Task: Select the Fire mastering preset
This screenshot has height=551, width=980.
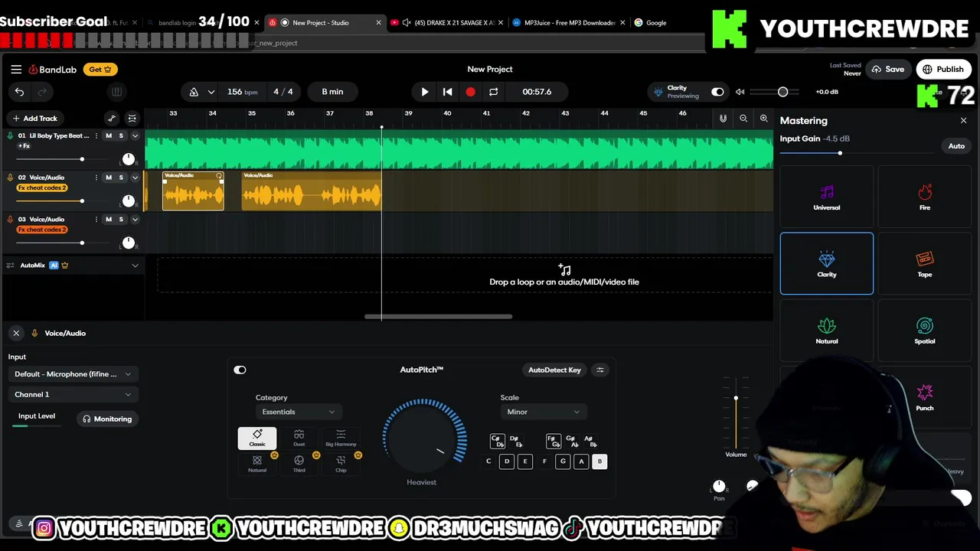Action: pyautogui.click(x=924, y=197)
